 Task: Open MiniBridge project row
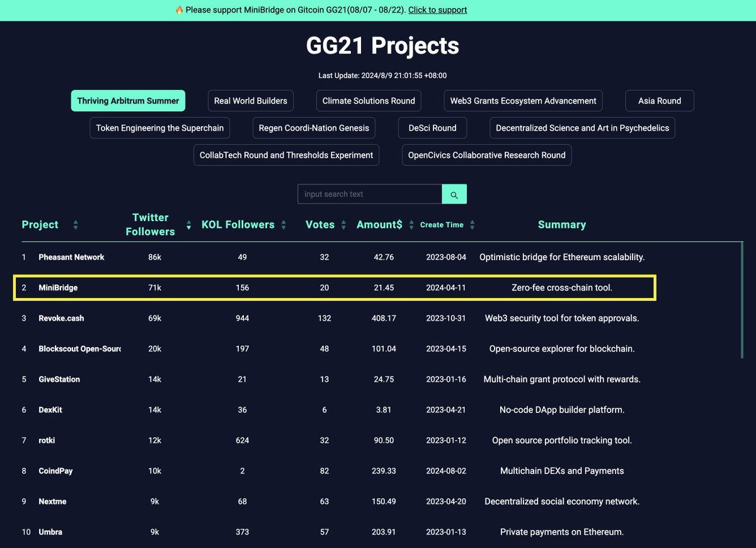335,287
